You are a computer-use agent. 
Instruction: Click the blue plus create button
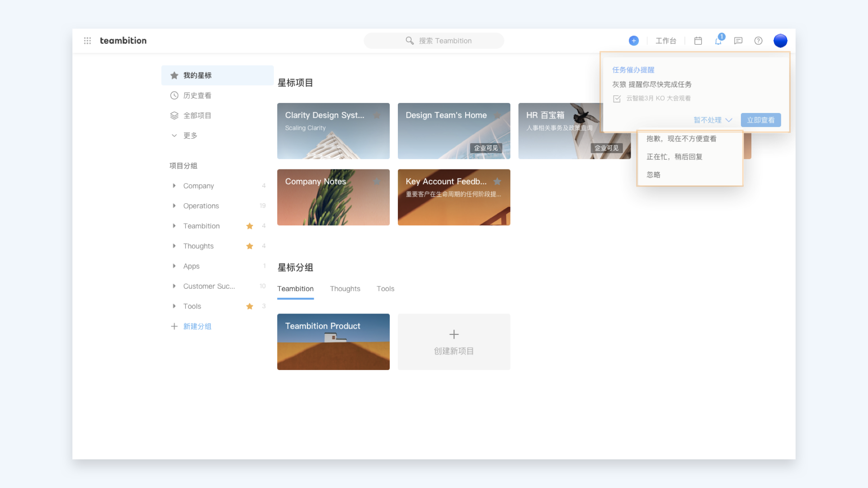pos(634,41)
